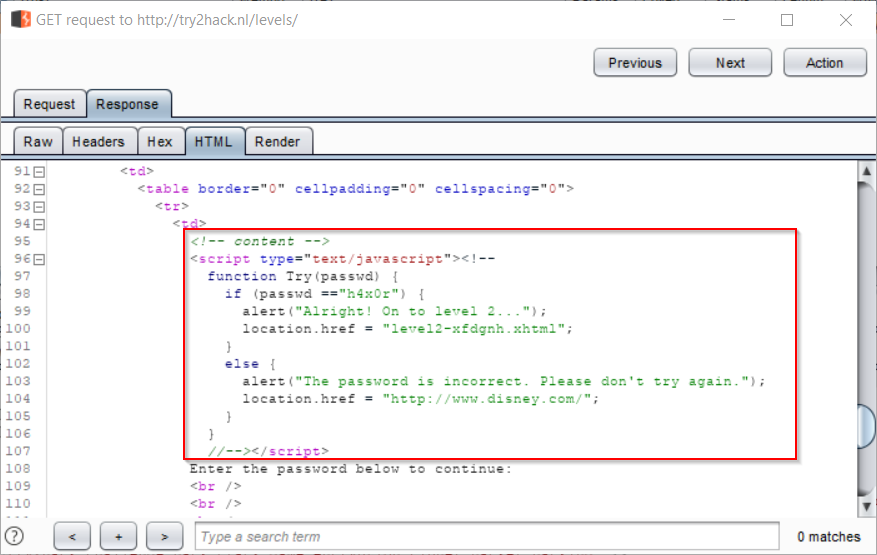The width and height of the screenshot is (877, 555).
Task: Collapse the fold marker on line 91
Action: click(39, 172)
